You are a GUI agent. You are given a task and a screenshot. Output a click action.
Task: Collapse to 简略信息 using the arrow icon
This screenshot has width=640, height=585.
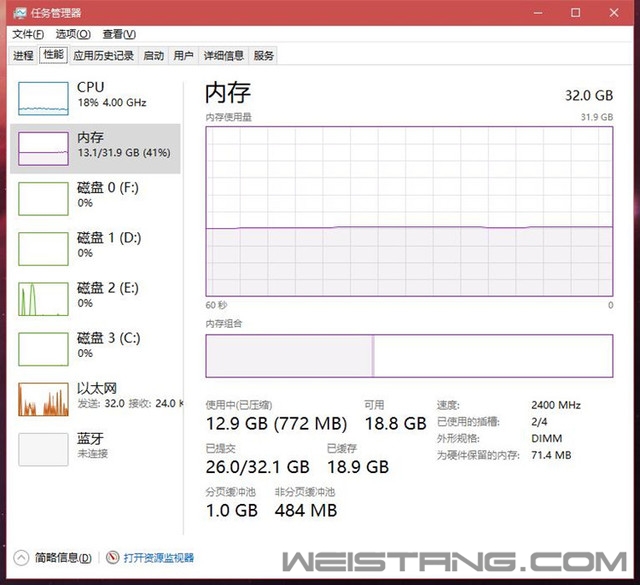(21, 558)
